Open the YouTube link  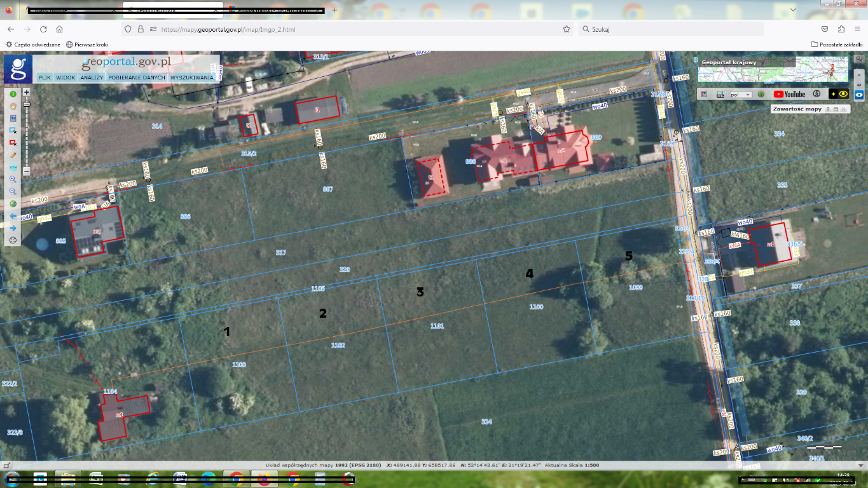(789, 94)
